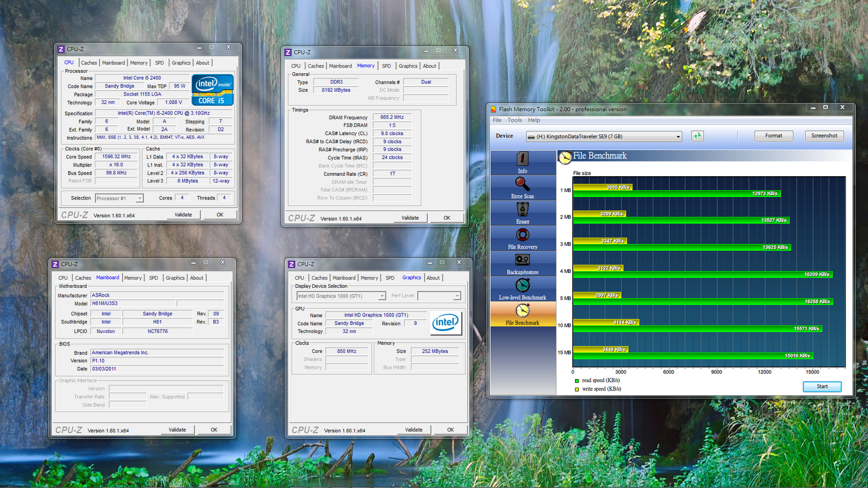Click OK in the Memory-tab CPU-Z window

point(447,218)
